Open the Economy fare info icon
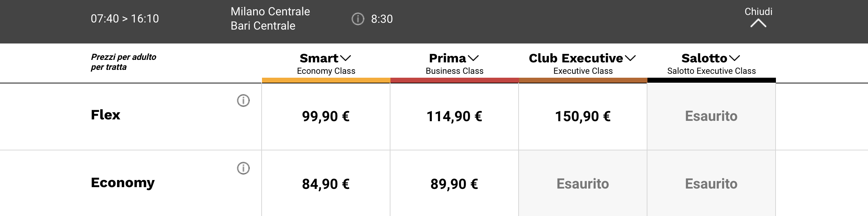This screenshot has width=868, height=216. click(x=243, y=168)
